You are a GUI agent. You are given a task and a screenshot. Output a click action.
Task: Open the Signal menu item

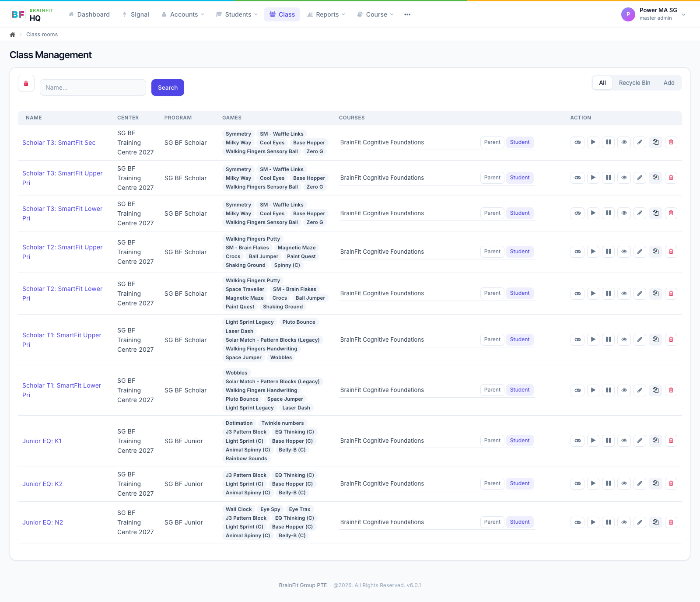click(136, 14)
